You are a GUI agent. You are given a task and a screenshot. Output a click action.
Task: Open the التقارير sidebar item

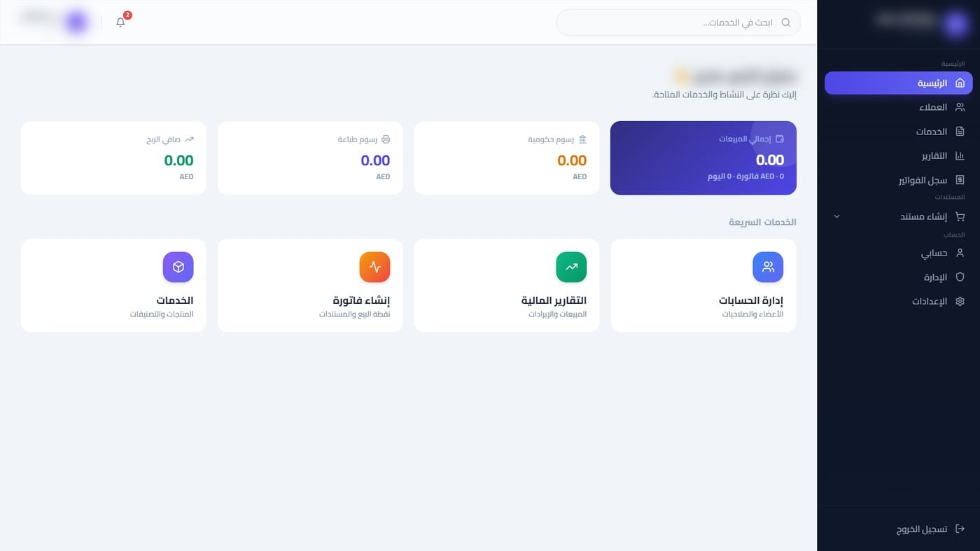tap(898, 156)
